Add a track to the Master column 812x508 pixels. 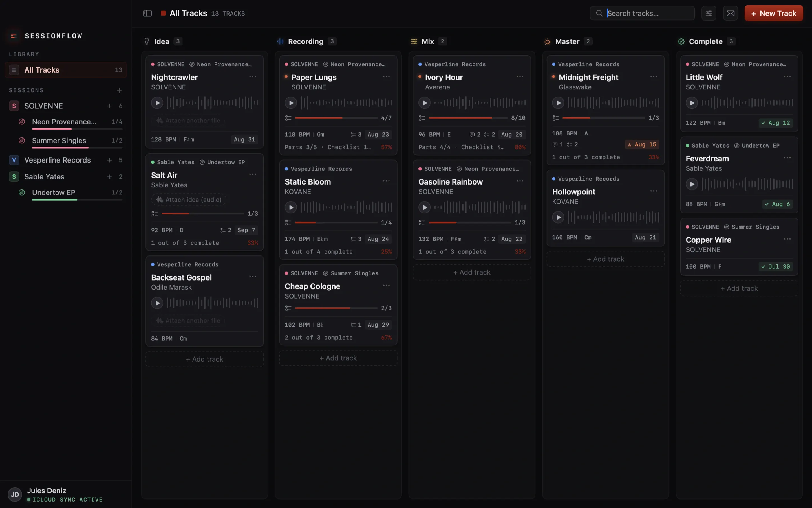click(x=605, y=259)
